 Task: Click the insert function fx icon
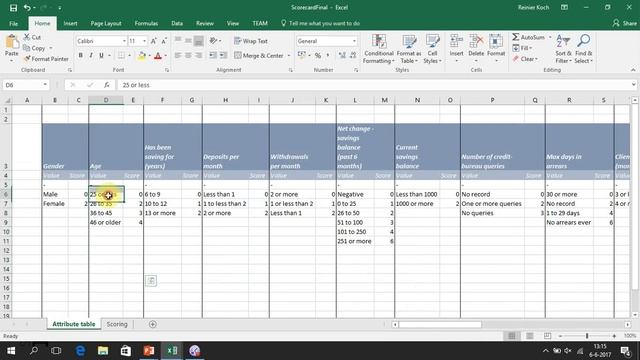(107, 85)
